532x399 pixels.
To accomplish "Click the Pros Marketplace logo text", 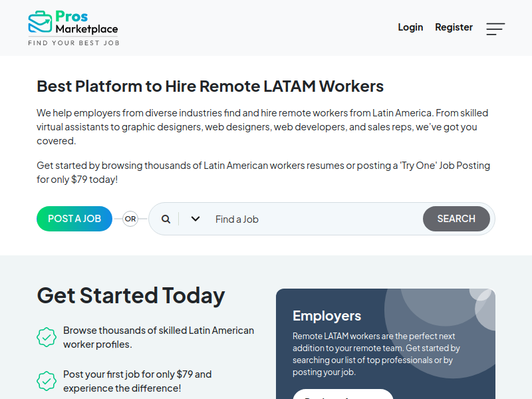I will [x=86, y=23].
